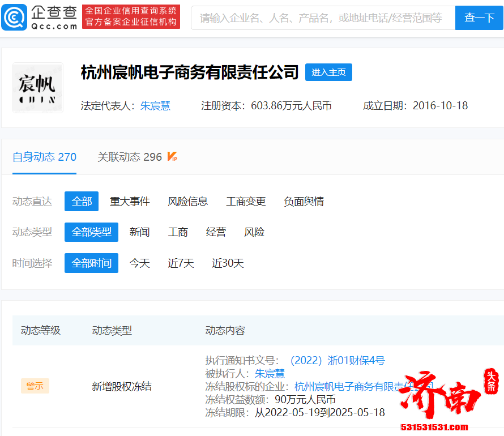The image size is (504, 436).
Task: Select the 风险信息 filter
Action: 188,201
